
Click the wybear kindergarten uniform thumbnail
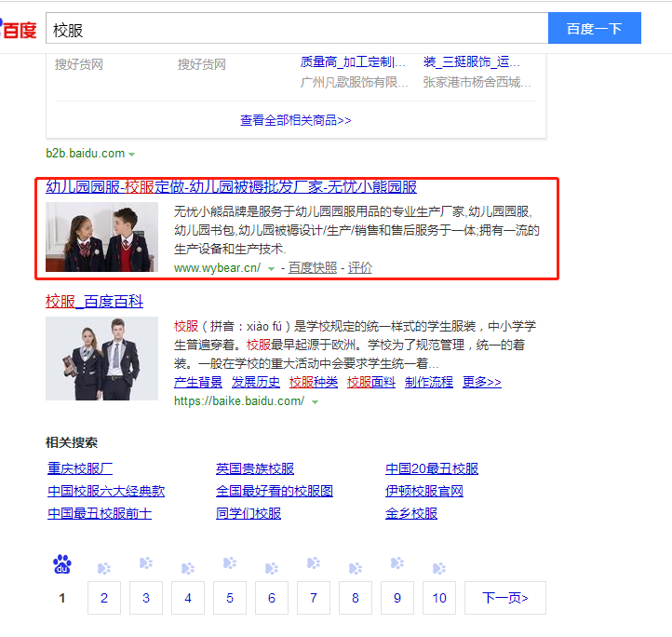tap(102, 237)
